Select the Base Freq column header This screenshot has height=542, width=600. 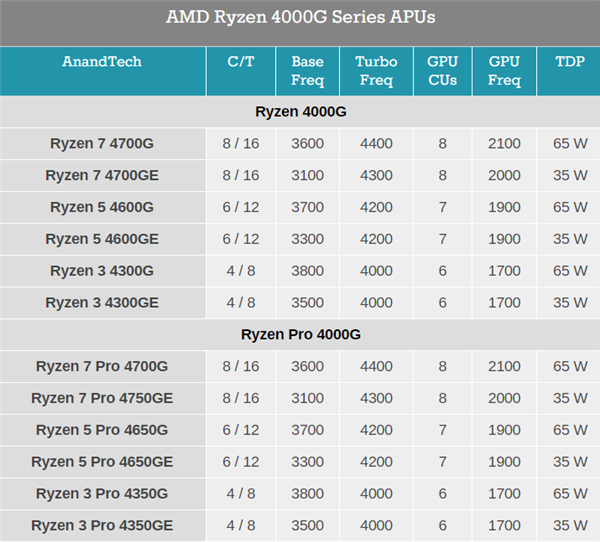point(307,70)
